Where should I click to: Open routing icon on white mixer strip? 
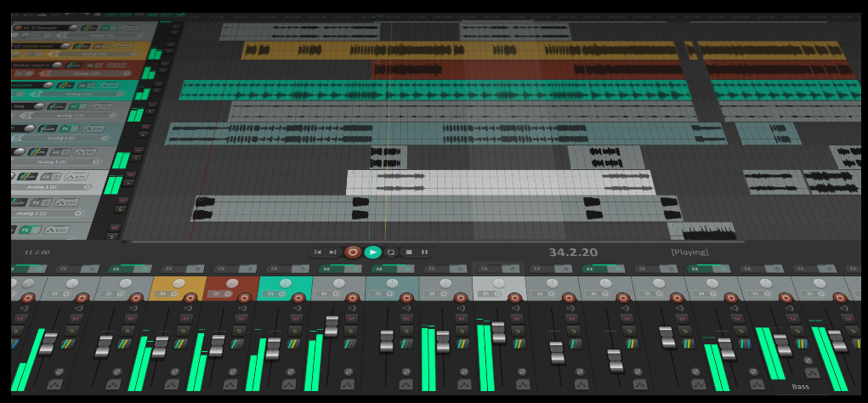coord(519,343)
